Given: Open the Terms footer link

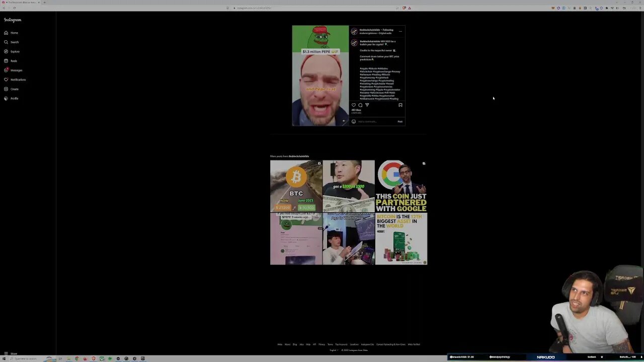Looking at the screenshot, I should point(330,344).
